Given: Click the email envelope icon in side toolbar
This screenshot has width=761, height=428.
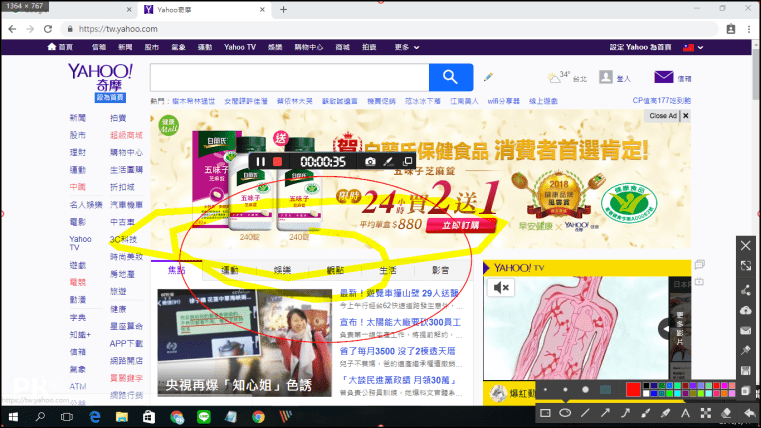Looking at the screenshot, I should (746, 330).
